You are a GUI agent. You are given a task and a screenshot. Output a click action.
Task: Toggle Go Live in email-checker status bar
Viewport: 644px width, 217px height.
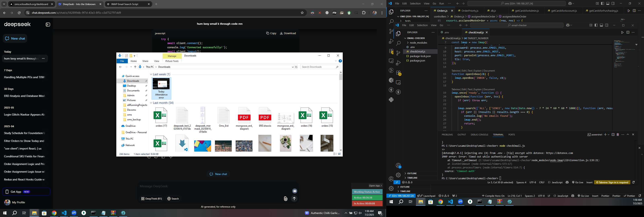[577, 182]
